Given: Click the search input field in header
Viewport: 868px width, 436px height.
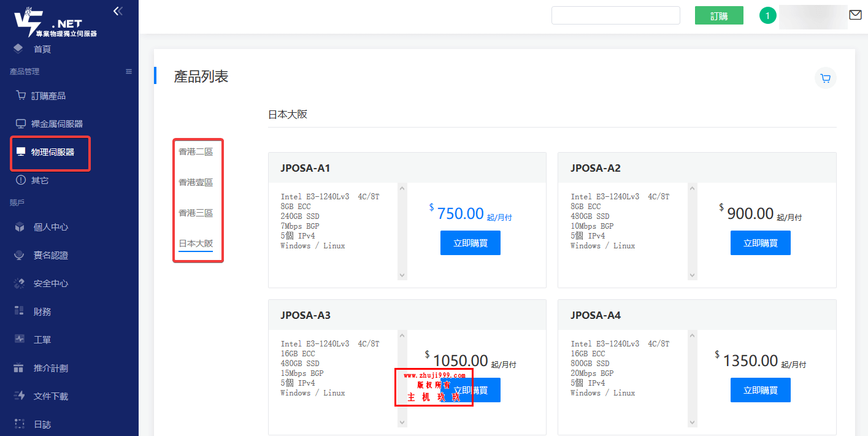Looking at the screenshot, I should 615,15.
